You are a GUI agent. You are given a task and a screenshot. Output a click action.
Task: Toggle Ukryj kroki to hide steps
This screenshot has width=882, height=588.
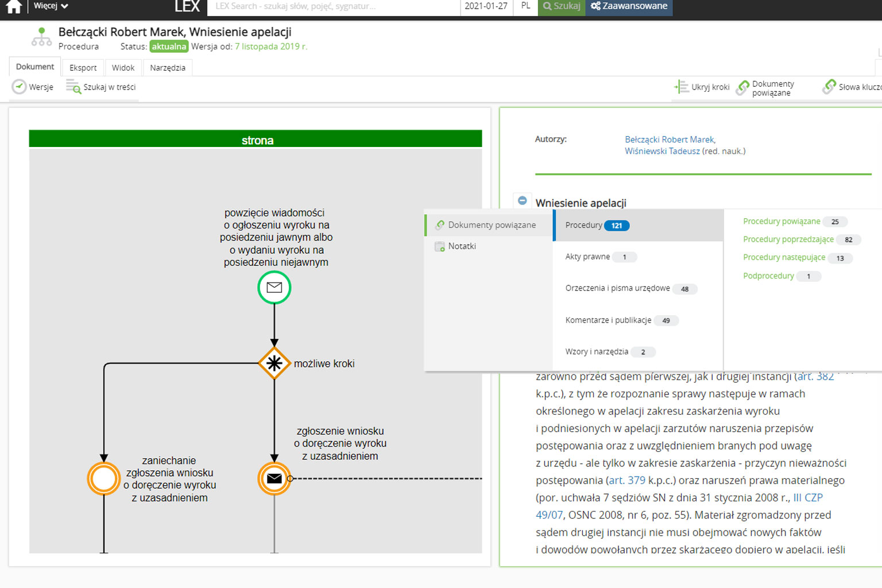(x=682, y=87)
